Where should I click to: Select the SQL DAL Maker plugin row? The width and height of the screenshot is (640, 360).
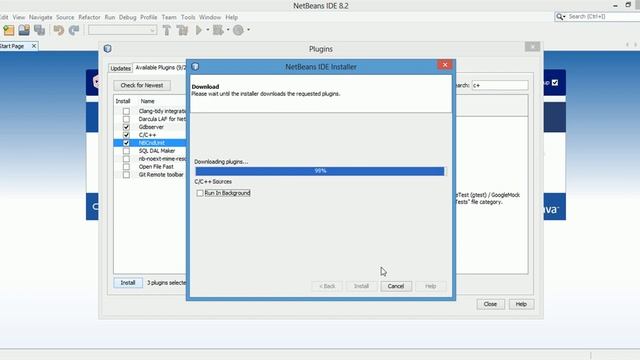point(150,151)
